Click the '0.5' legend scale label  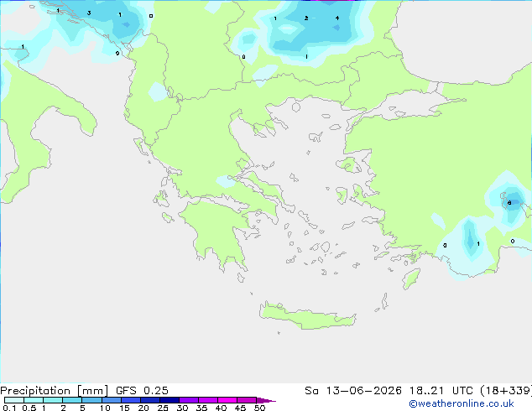point(29,408)
